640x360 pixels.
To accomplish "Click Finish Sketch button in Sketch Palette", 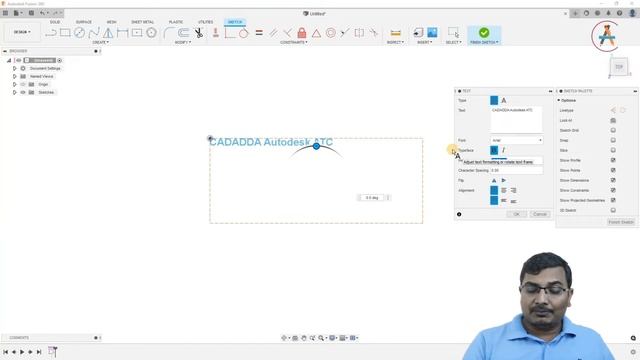I will pos(621,222).
